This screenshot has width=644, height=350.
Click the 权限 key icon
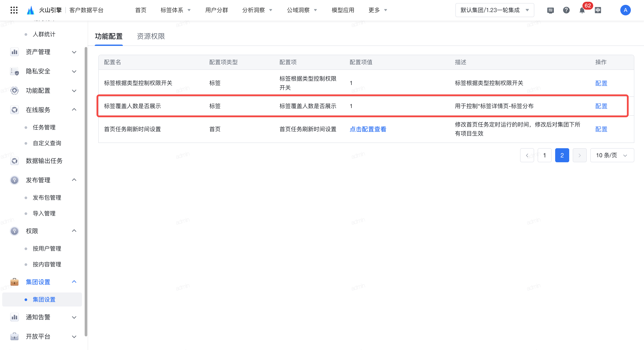point(14,231)
